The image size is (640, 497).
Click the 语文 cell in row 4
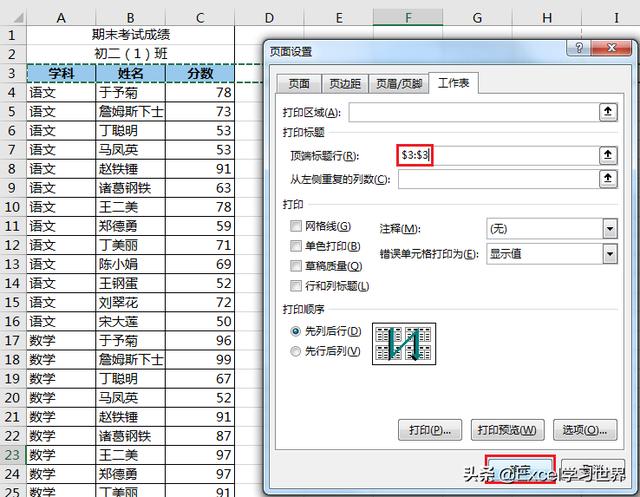[61, 93]
